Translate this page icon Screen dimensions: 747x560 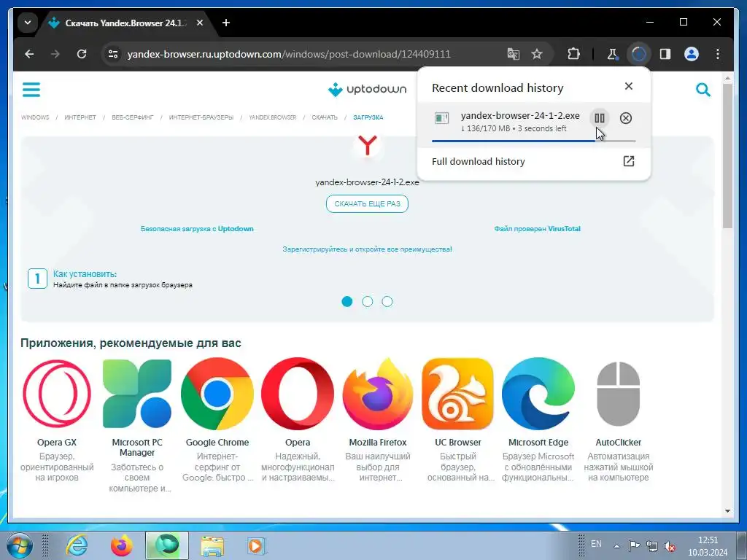[513, 54]
